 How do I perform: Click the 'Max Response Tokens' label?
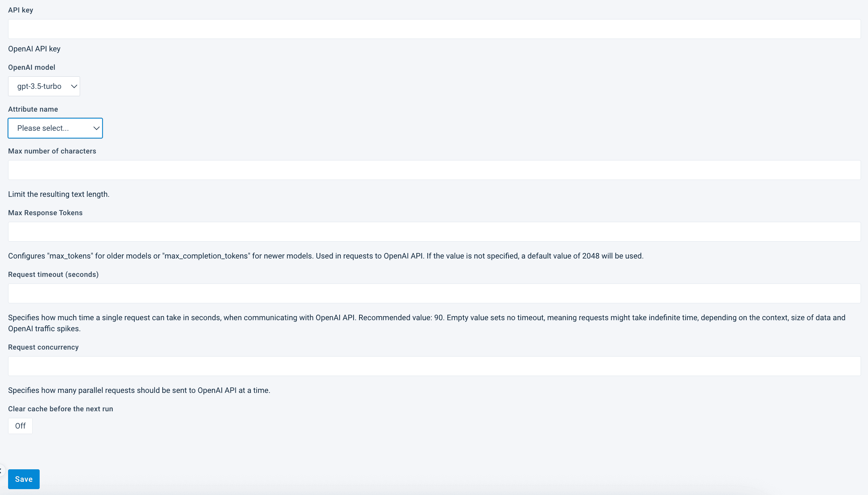[x=45, y=213]
